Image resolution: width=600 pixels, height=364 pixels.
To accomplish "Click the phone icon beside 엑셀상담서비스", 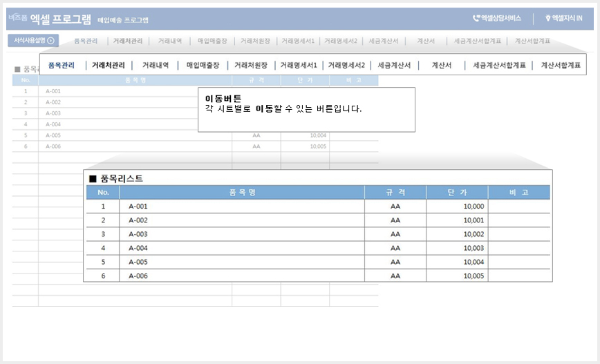I will click(476, 18).
